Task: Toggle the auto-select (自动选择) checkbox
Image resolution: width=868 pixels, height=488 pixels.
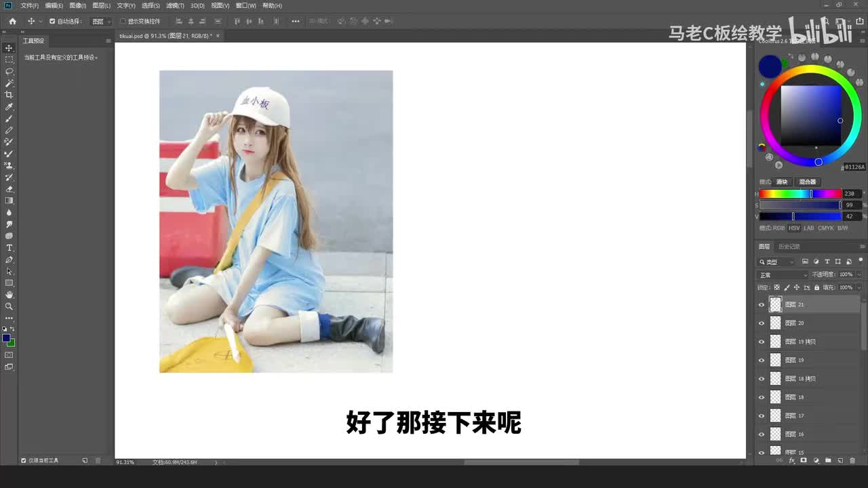Action: click(x=52, y=21)
